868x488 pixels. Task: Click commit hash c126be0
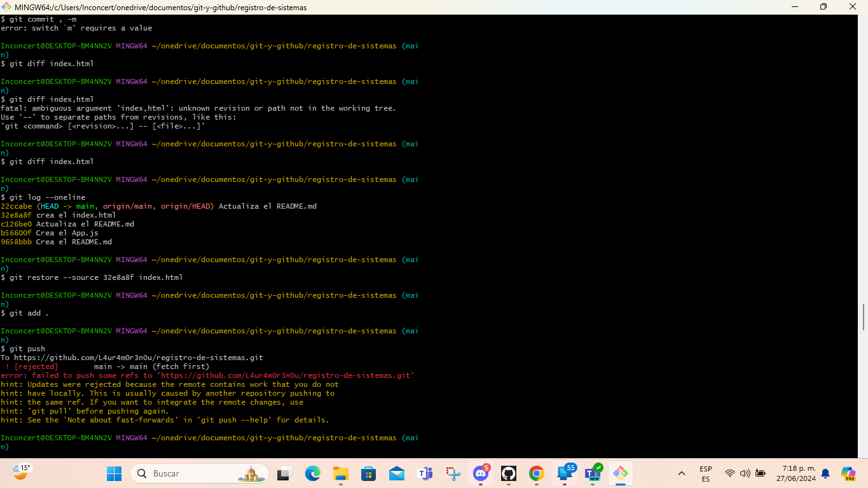coord(16,224)
